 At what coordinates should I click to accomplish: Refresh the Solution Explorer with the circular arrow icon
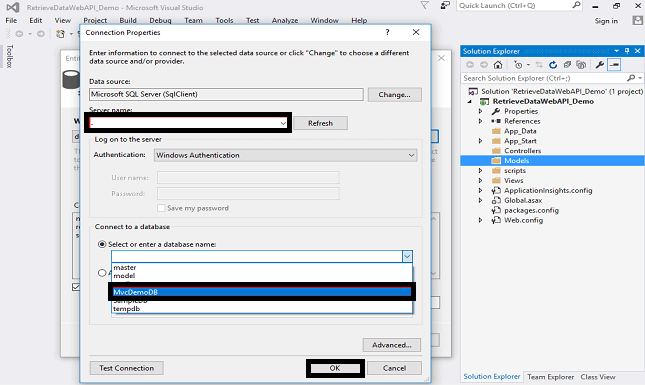[x=553, y=65]
